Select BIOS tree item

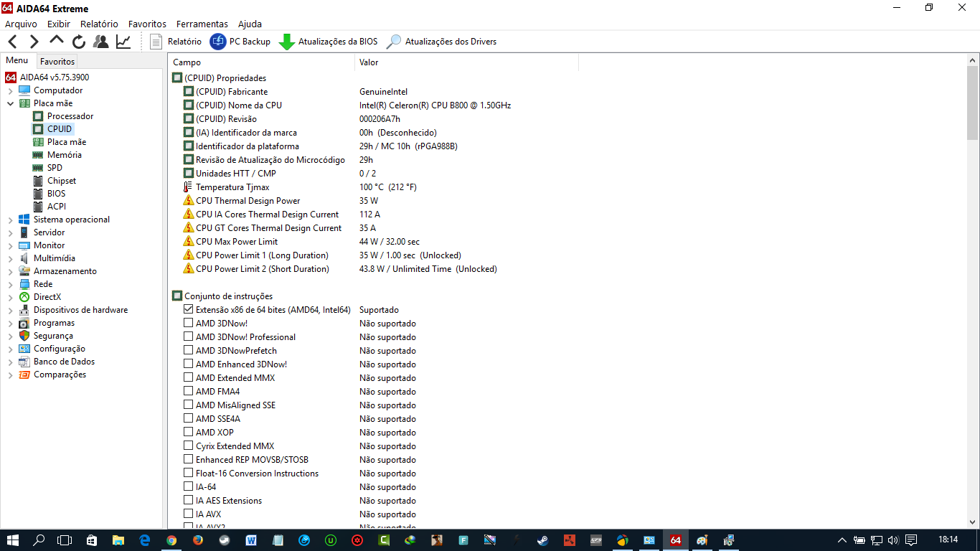point(56,194)
